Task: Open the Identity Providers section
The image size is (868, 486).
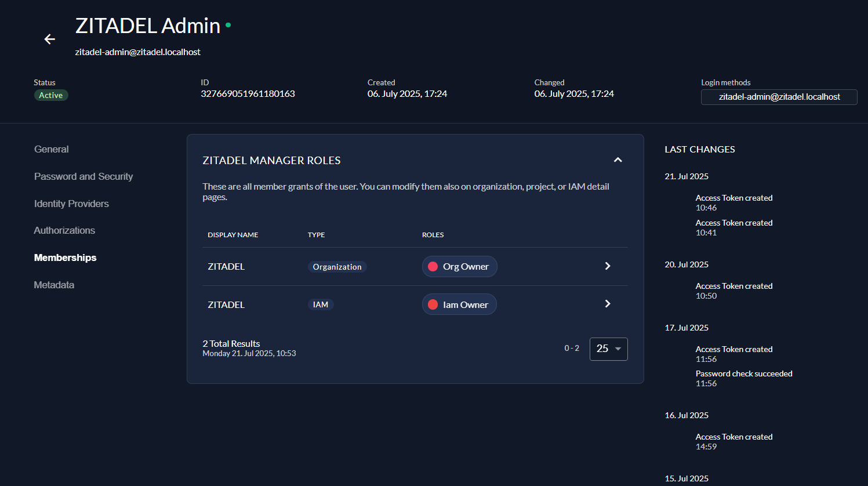Action: 71,204
